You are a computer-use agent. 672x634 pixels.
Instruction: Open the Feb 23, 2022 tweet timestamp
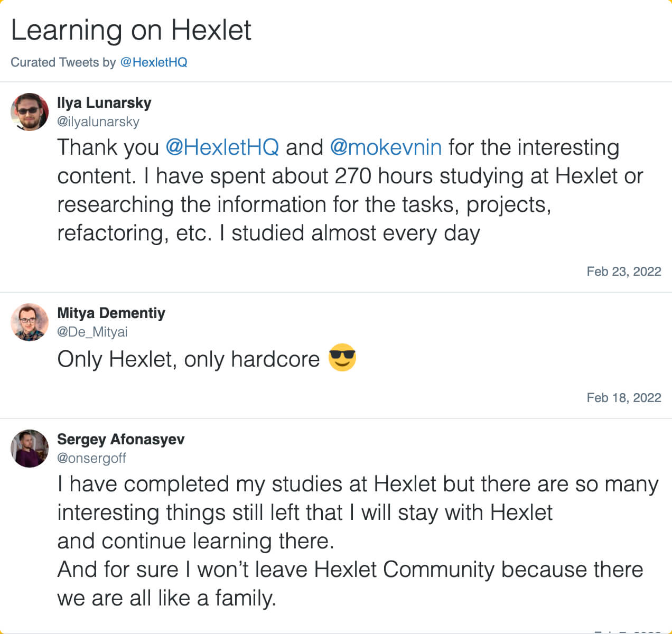(x=623, y=272)
